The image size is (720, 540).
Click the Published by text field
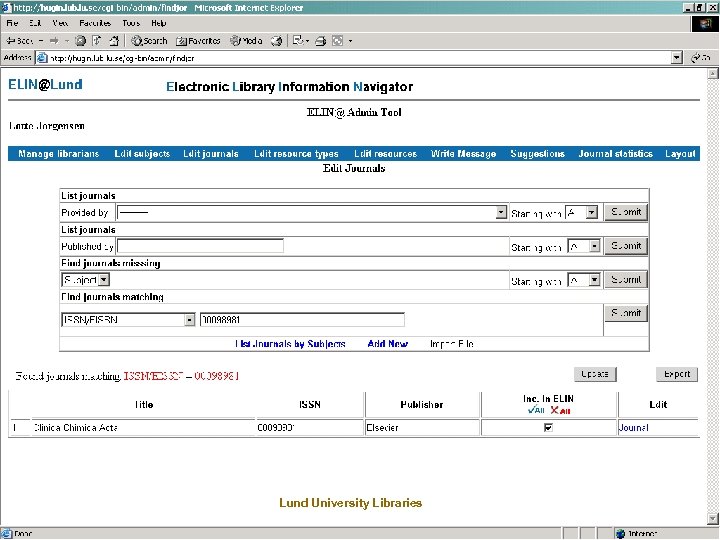pyautogui.click(x=200, y=246)
